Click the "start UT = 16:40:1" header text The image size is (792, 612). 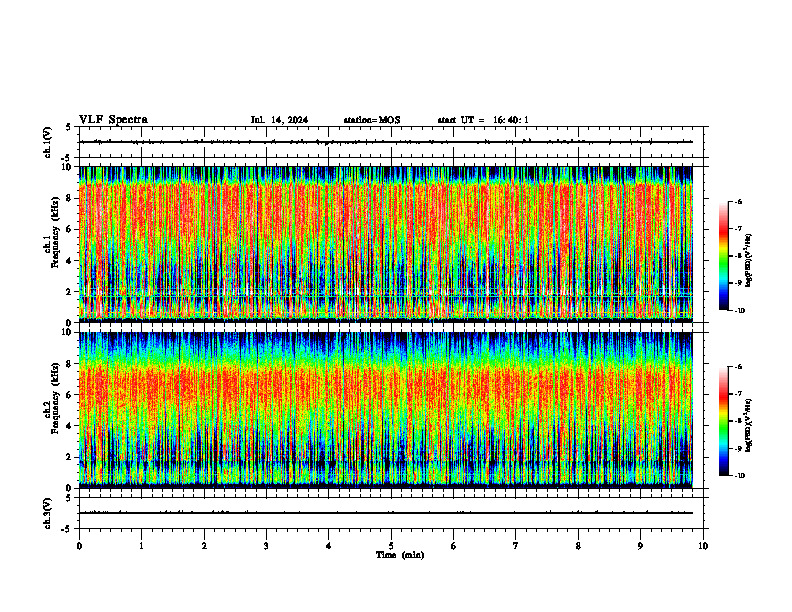483,120
